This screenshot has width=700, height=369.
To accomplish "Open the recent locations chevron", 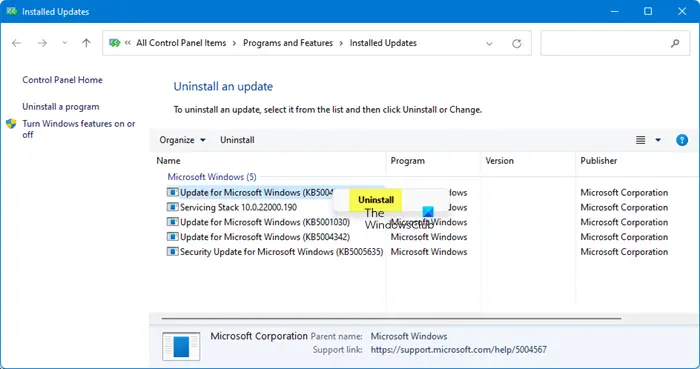I will tap(65, 43).
